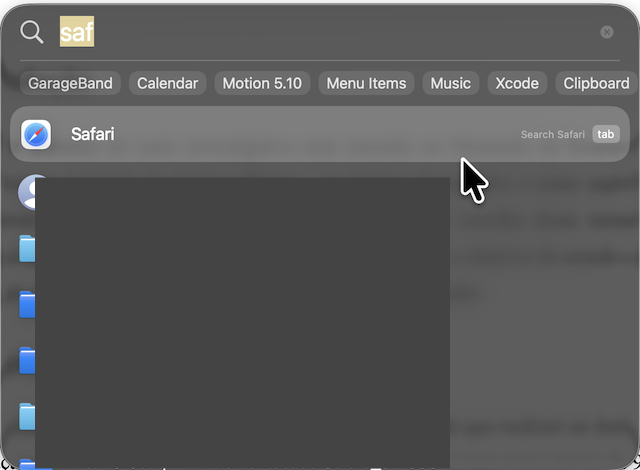Click the "Safari" result title text
The height and width of the screenshot is (470, 640).
tap(93, 134)
